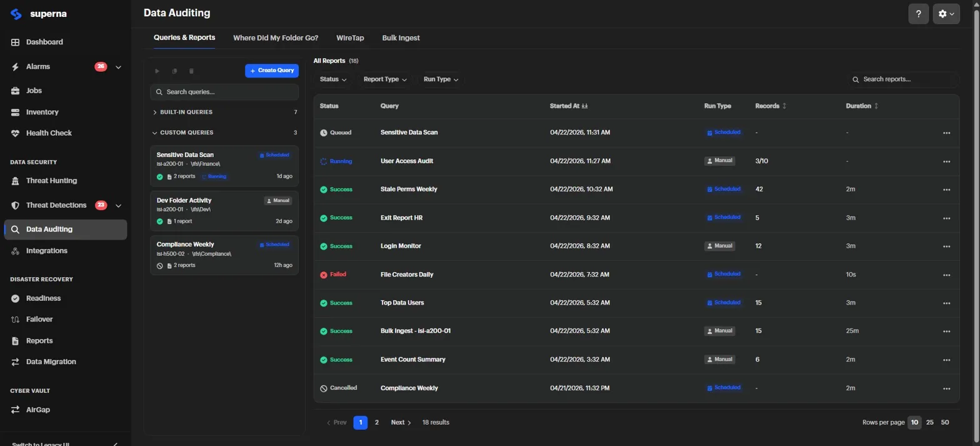Sort by Duration column

862,106
